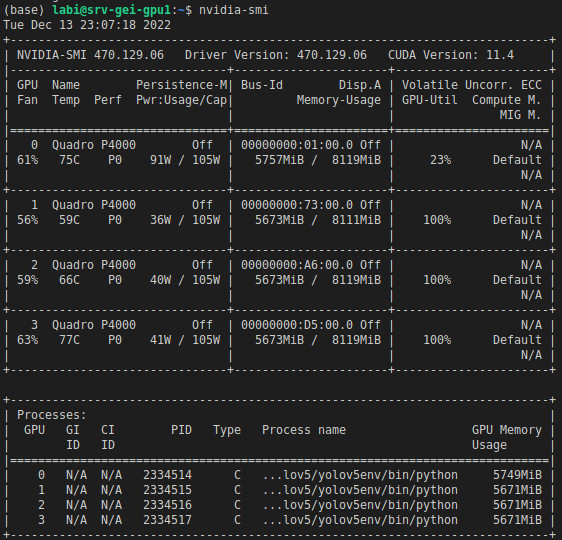Click the Bus-Id column header
Screen dimensions: 562x540
(262, 85)
